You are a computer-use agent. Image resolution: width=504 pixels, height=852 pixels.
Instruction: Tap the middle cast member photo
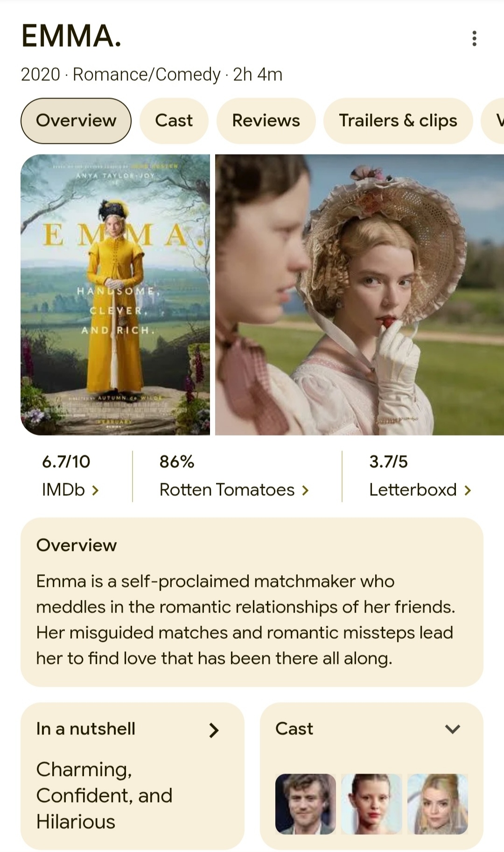pyautogui.click(x=371, y=804)
